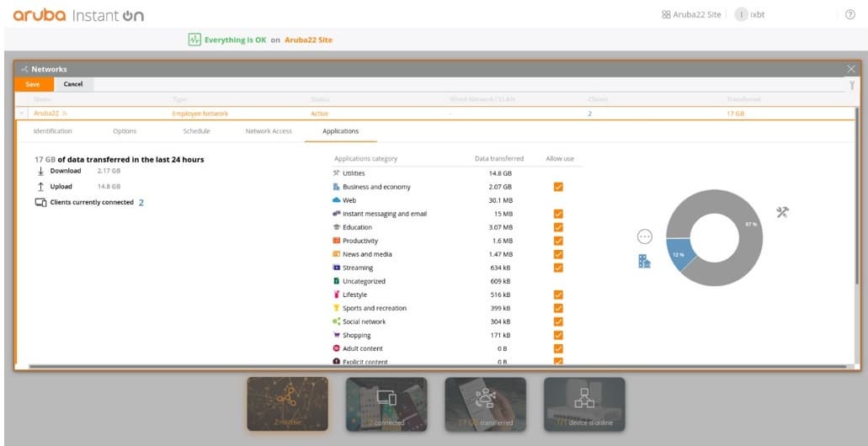868x446 pixels.
Task: Click the Aruba Instant On logo
Action: pyautogui.click(x=78, y=15)
